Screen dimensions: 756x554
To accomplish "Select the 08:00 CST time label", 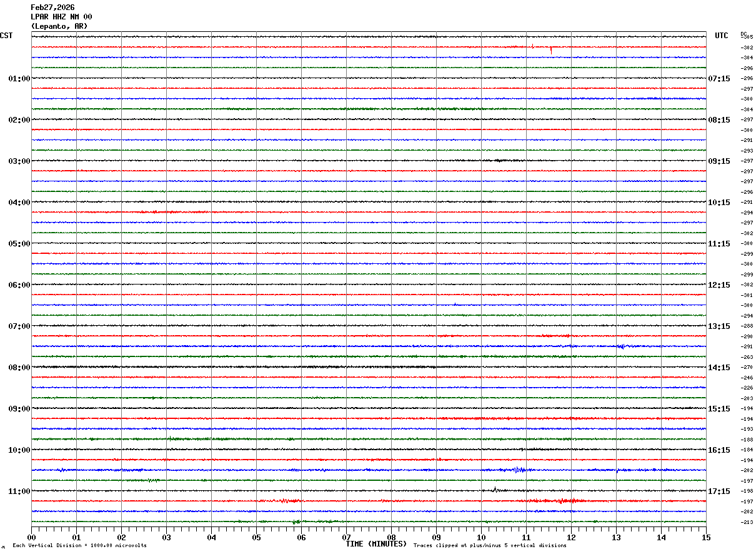I will pyautogui.click(x=19, y=368).
